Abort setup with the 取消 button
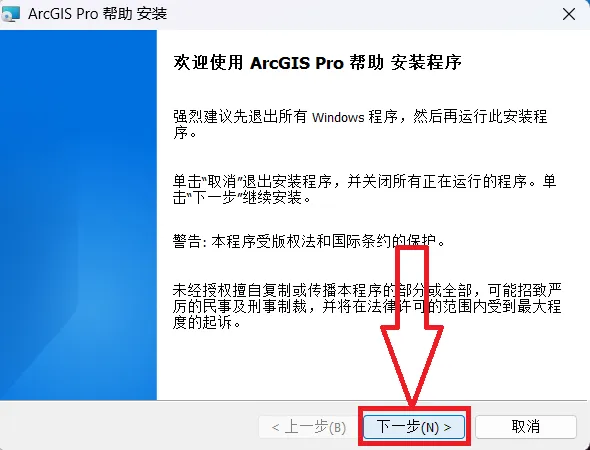The width and height of the screenshot is (590, 450). coord(526,427)
